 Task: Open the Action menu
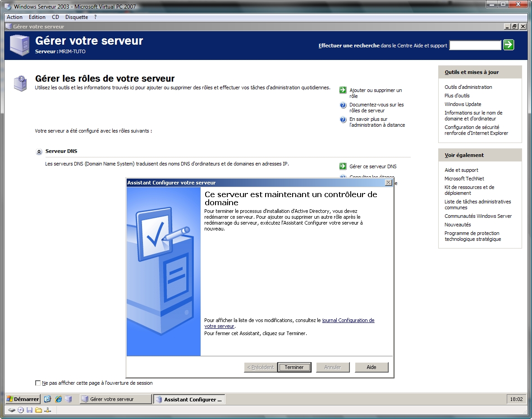point(14,17)
